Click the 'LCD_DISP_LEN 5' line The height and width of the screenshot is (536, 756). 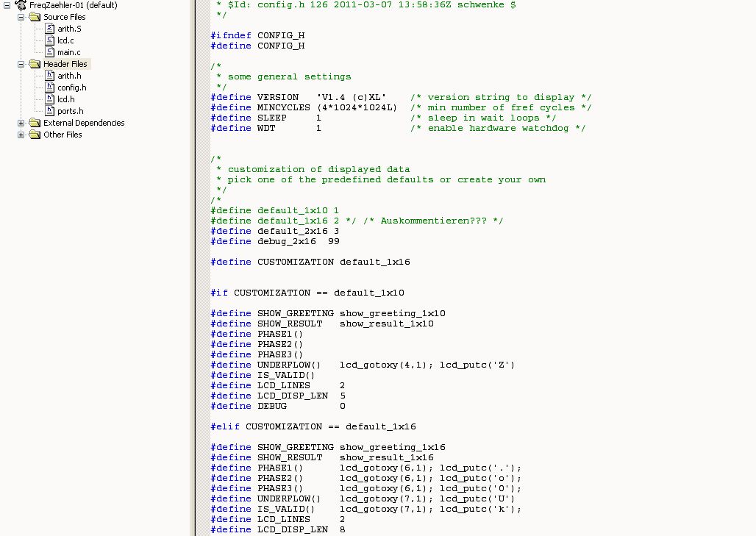(x=278, y=396)
